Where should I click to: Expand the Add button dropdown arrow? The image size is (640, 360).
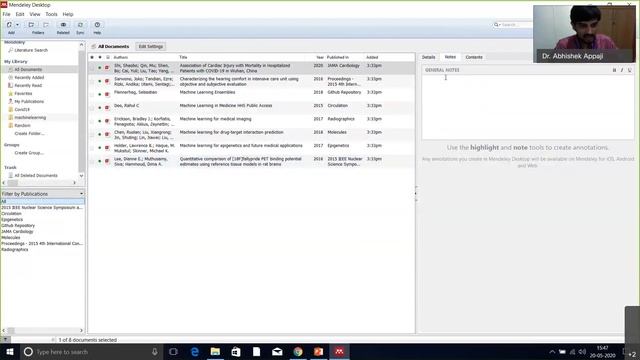pos(17,25)
